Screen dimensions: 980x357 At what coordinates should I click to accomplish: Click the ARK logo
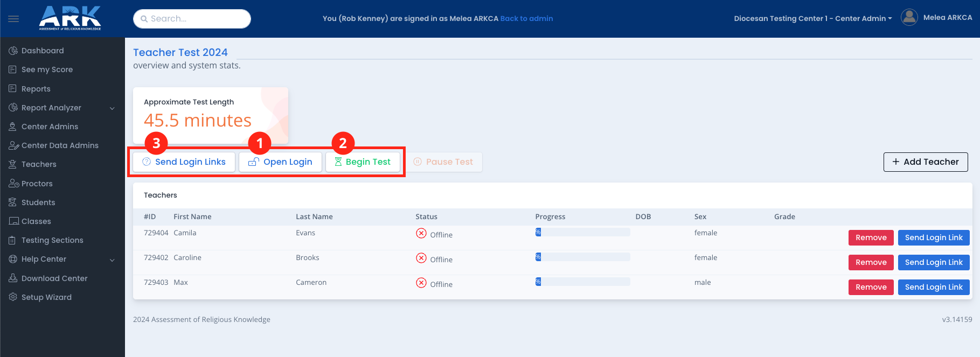click(70, 18)
